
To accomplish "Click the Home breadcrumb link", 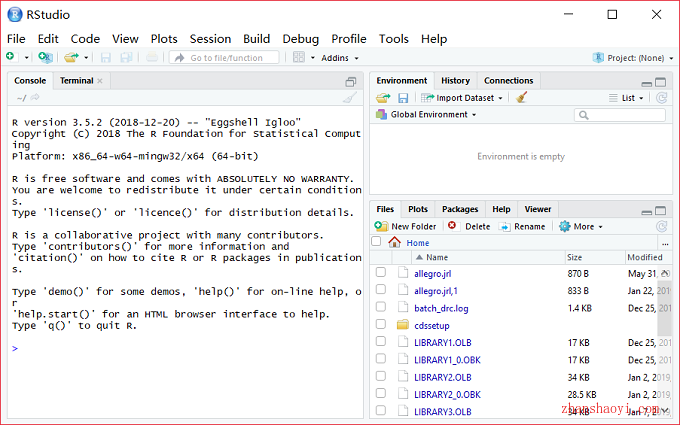I will [x=418, y=243].
